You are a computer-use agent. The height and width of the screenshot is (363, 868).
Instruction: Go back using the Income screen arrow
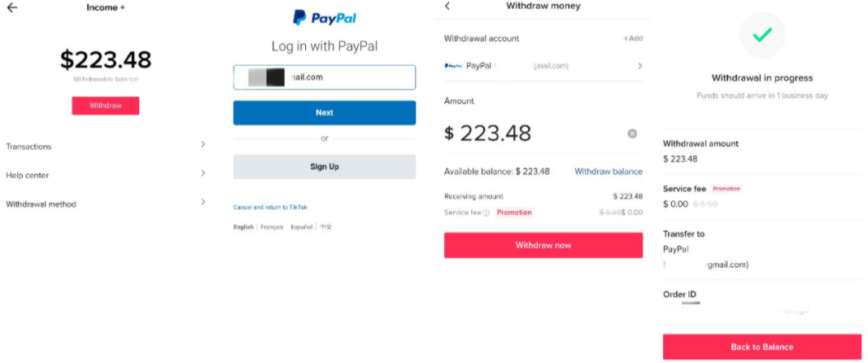[x=11, y=8]
